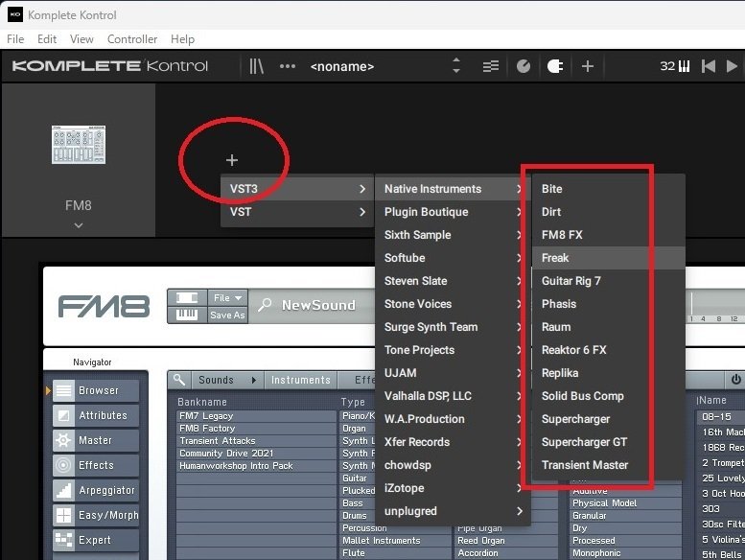
Task: Click the plus icon in header toolbar
Action: (x=588, y=66)
